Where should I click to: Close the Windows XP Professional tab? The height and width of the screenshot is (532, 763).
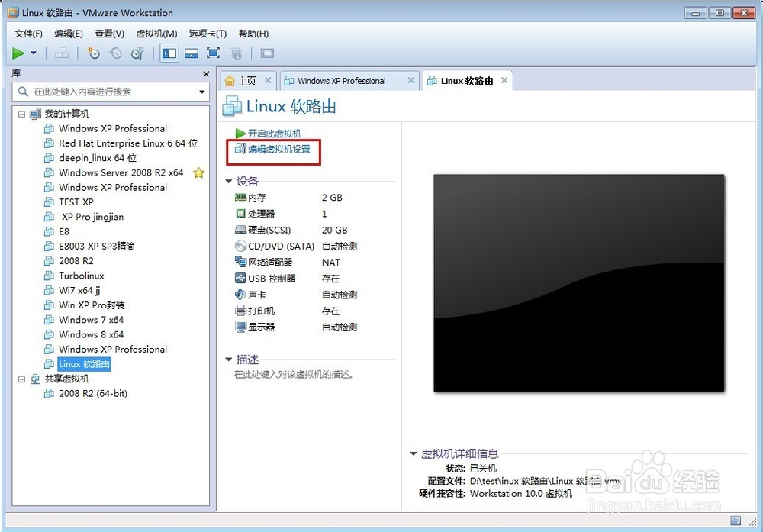click(x=410, y=80)
